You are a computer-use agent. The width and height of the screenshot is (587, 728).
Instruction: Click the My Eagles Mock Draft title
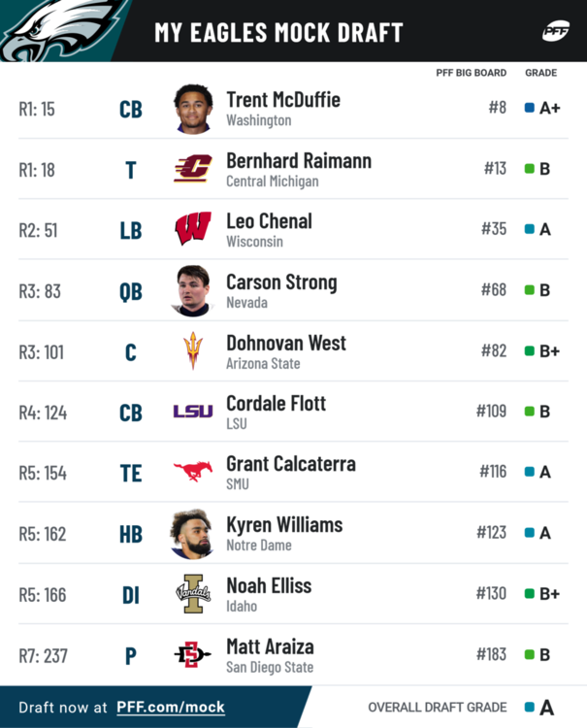click(278, 32)
